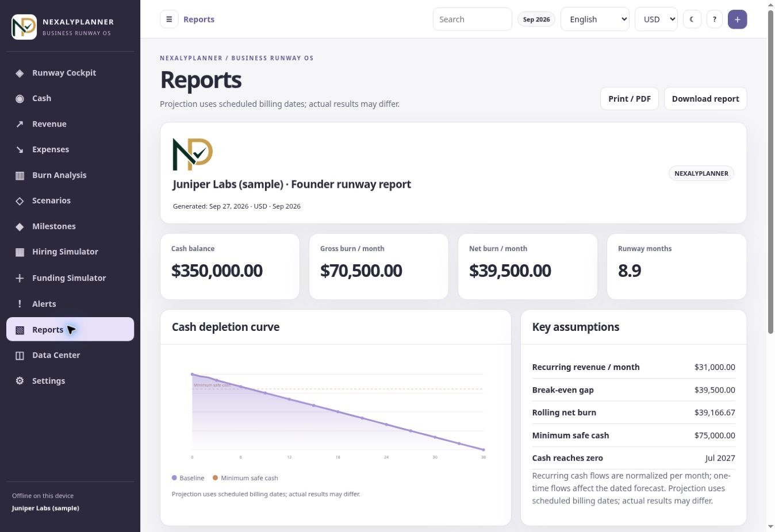
Task: Toggle dark mode with the moon button
Action: click(x=692, y=19)
